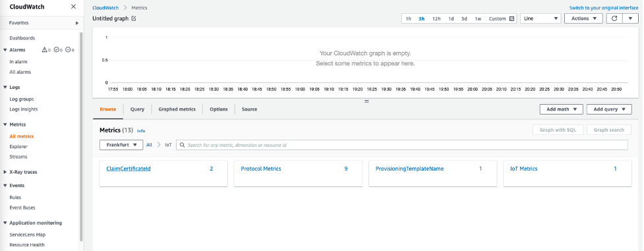Open All metrics in the sidebar

click(x=22, y=136)
